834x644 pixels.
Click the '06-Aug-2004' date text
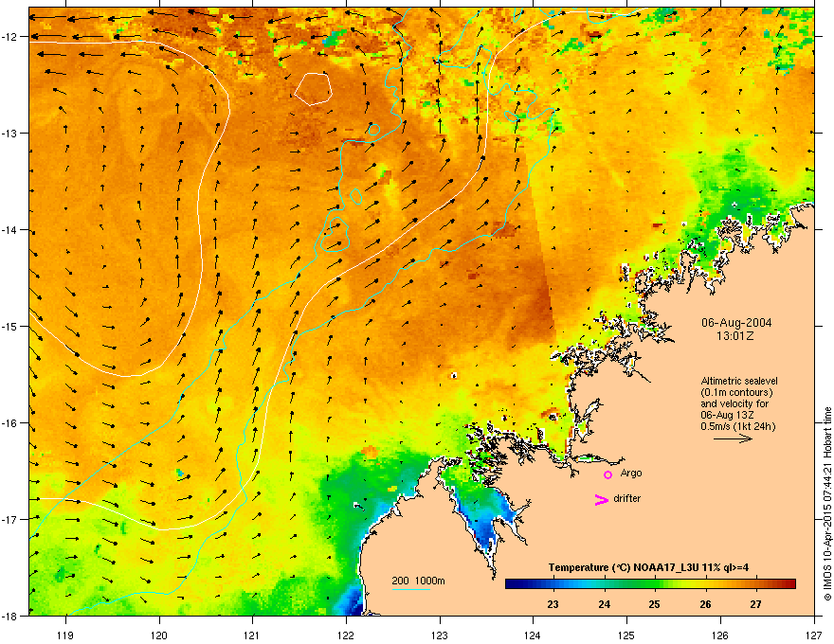click(x=736, y=323)
